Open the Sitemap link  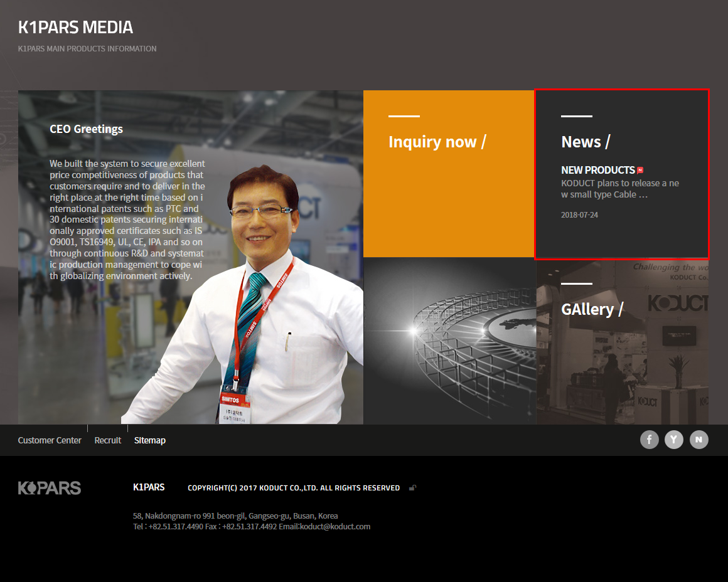150,440
